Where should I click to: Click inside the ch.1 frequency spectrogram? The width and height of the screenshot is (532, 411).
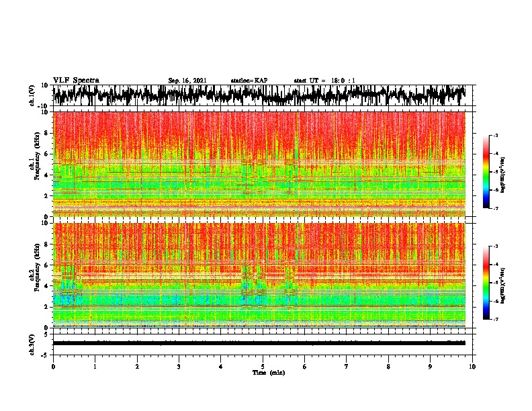[x=259, y=164]
